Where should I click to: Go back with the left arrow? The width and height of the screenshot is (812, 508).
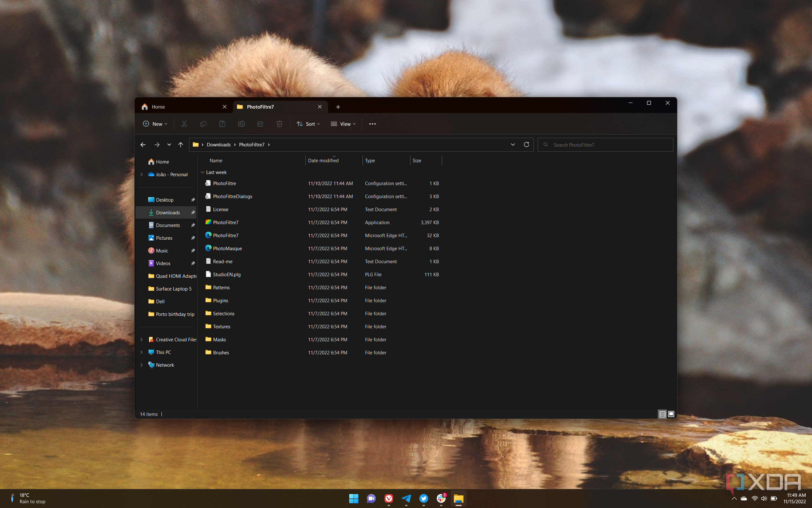pyautogui.click(x=143, y=145)
